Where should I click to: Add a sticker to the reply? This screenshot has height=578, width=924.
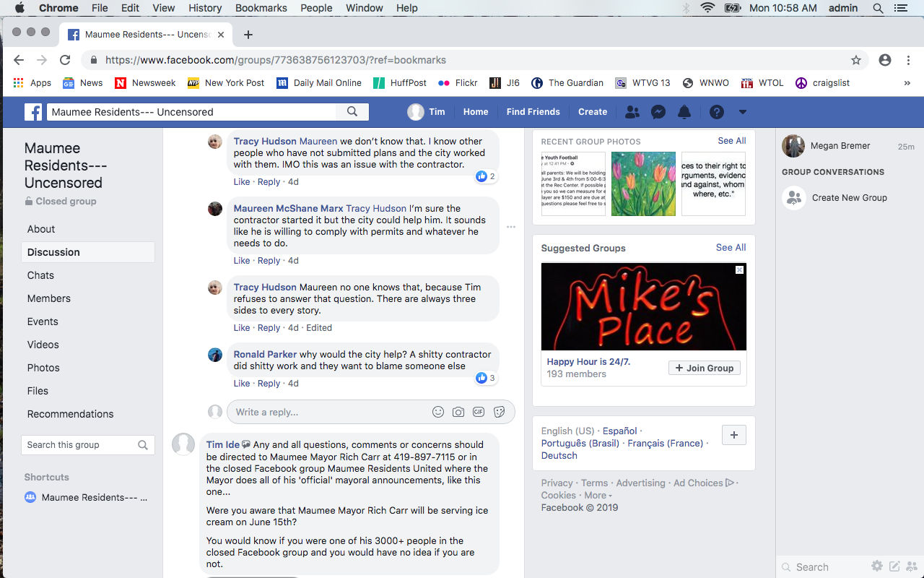(x=499, y=412)
